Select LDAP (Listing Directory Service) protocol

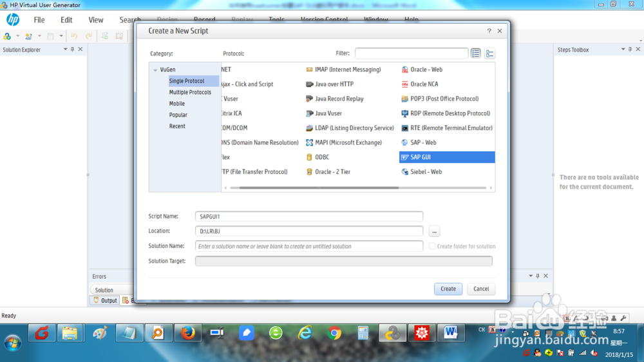(350, 128)
